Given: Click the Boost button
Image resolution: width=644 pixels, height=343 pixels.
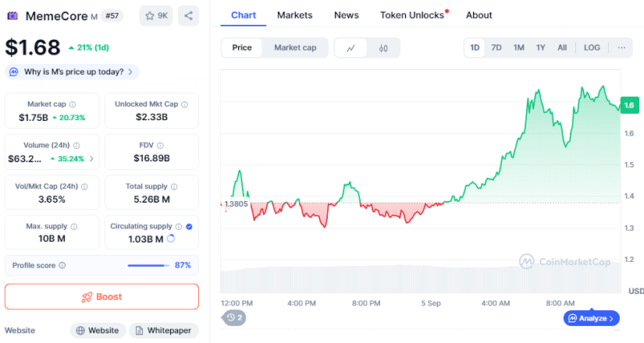Looking at the screenshot, I should click(101, 297).
